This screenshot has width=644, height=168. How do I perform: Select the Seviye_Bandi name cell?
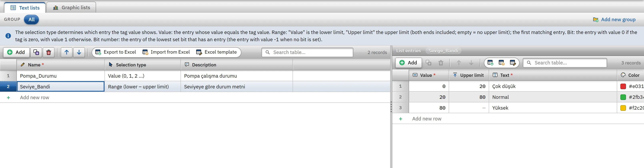[61, 86]
